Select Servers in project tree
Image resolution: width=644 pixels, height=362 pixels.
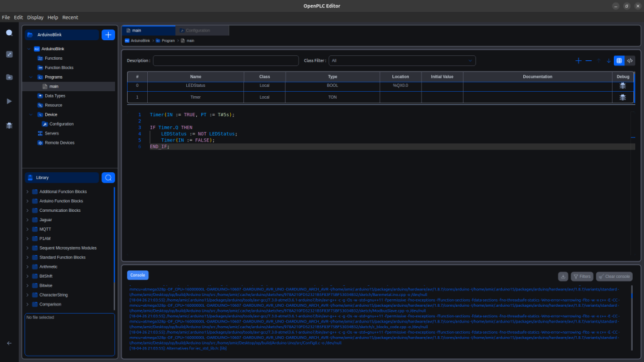52,133
